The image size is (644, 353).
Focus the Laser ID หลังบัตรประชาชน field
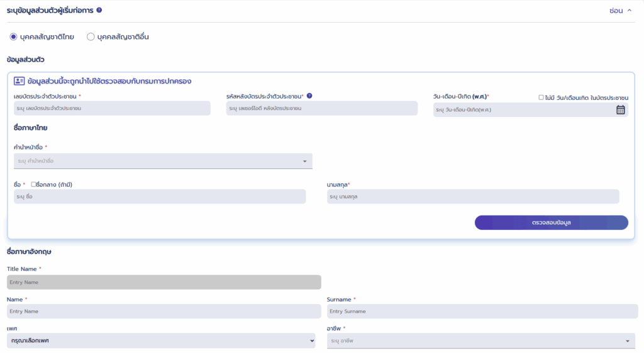[x=321, y=108]
